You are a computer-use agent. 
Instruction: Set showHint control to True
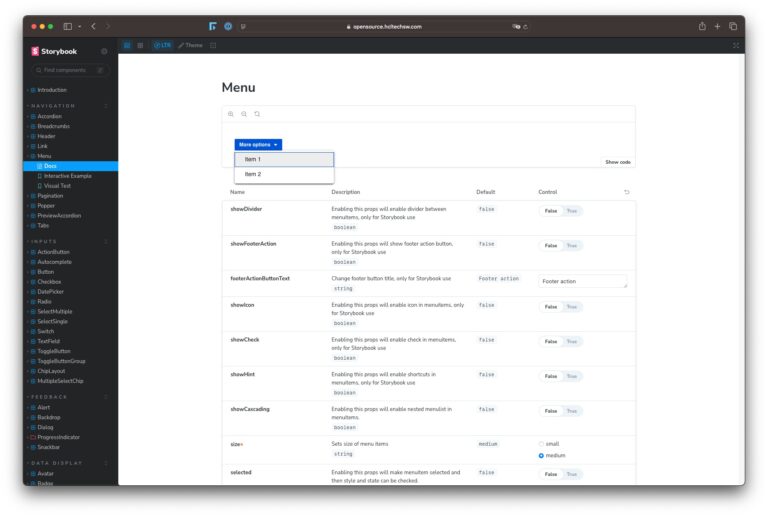click(572, 376)
